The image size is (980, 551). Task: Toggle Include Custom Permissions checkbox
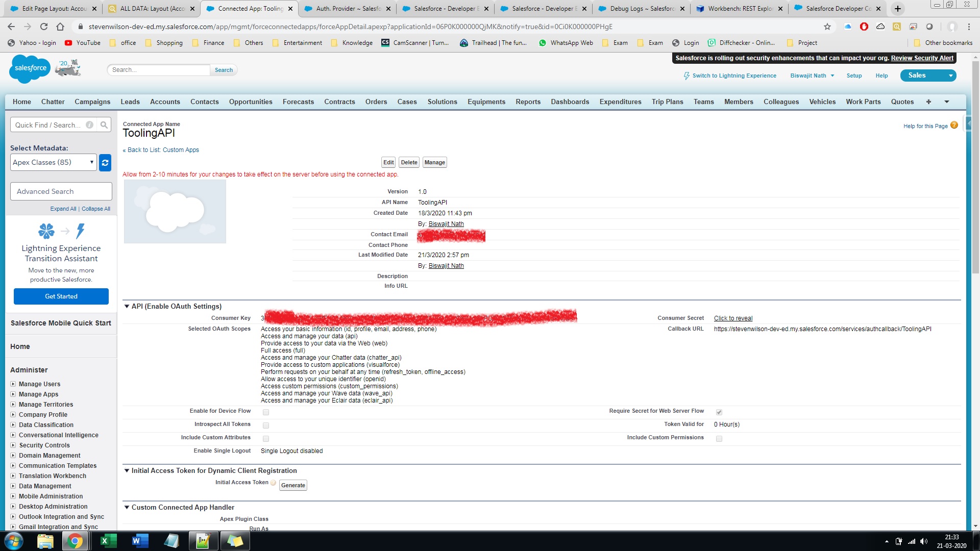719,439
